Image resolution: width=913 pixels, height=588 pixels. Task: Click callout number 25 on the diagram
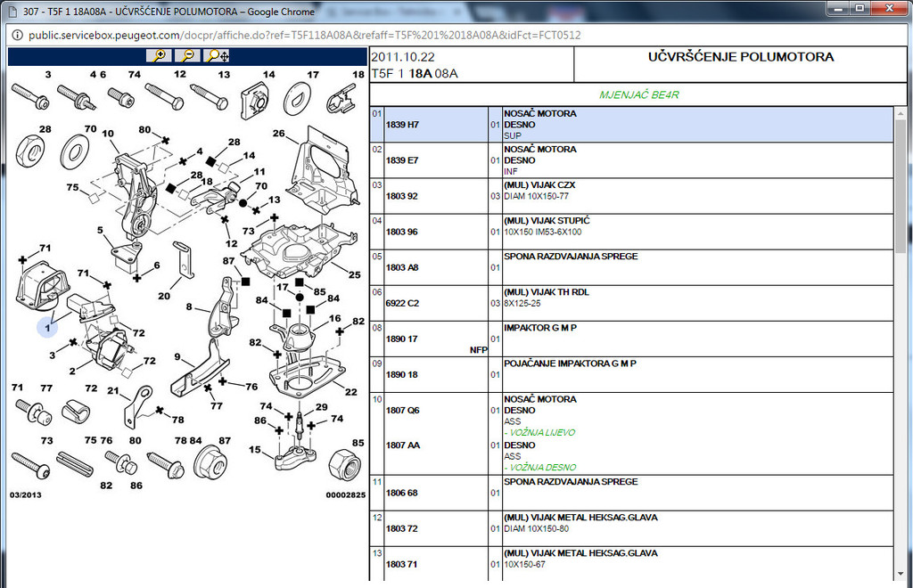coord(355,274)
